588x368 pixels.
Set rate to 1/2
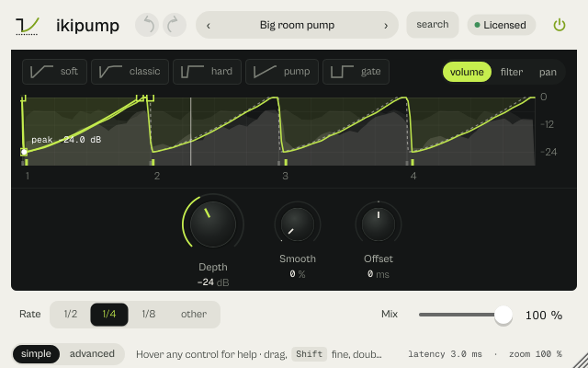71,314
